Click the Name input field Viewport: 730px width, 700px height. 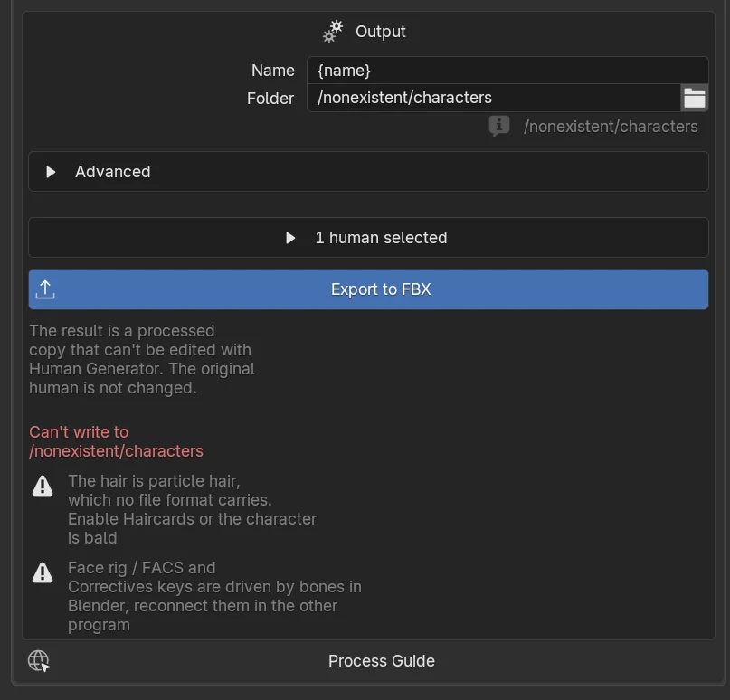507,71
